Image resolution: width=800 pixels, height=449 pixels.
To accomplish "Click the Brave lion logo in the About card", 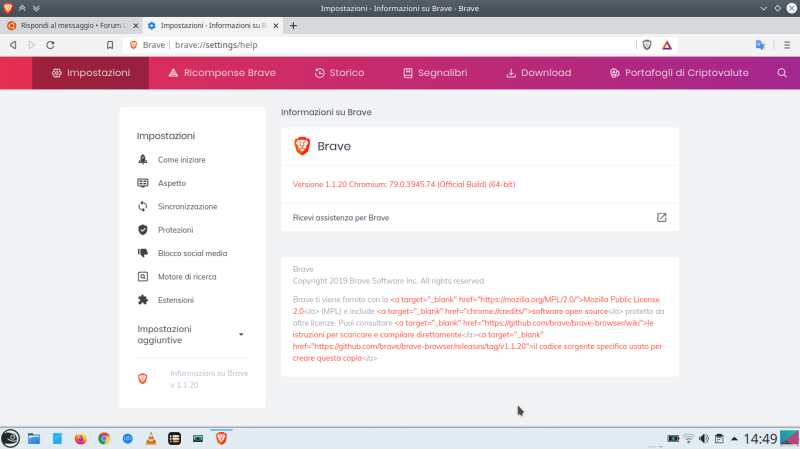I will point(302,146).
